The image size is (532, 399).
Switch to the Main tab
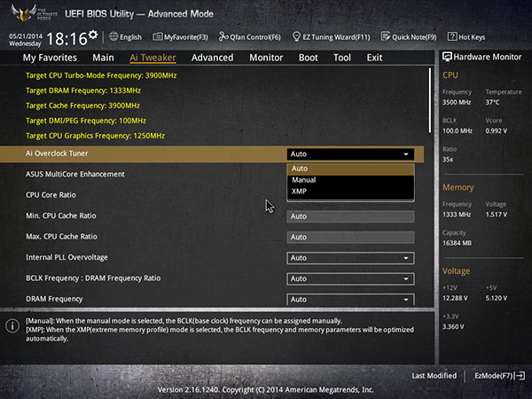click(x=103, y=58)
